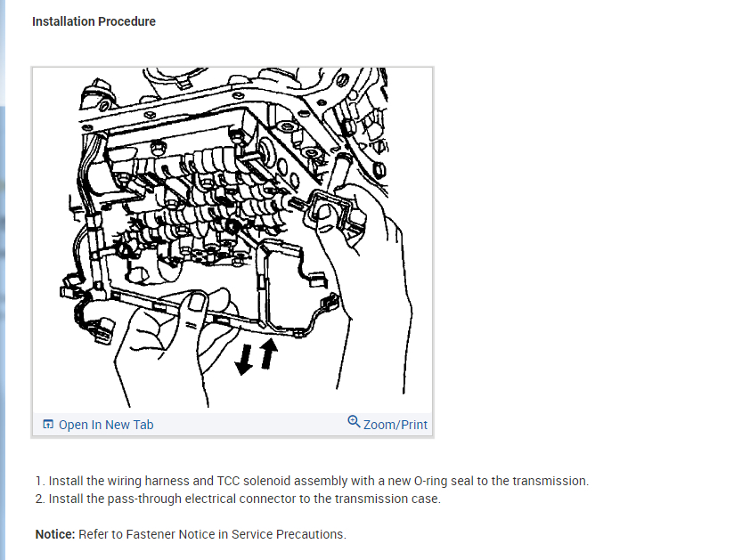Screen dimensions: 742x560
Task: Click the empty footer bar under the diagram
Action: [x=250, y=425]
